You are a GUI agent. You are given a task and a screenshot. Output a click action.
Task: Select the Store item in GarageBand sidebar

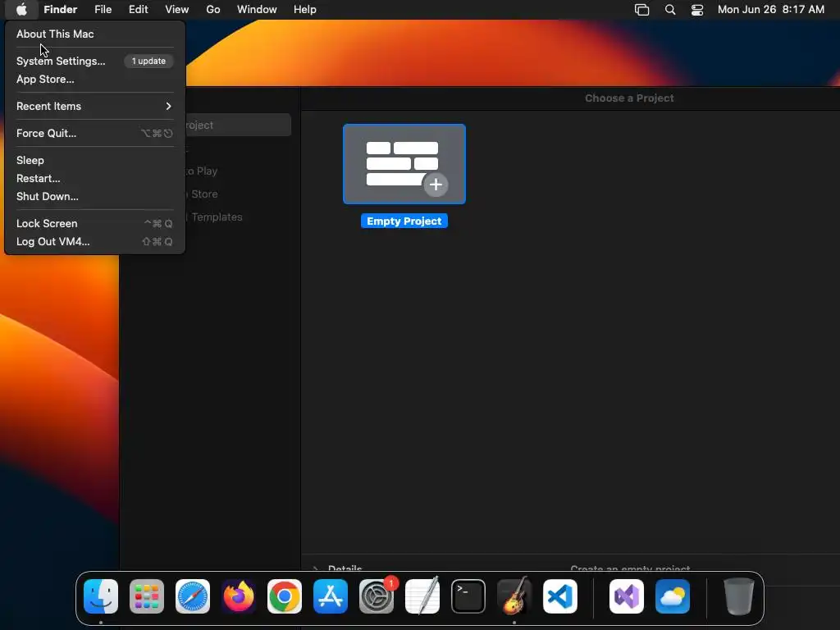coord(204,194)
